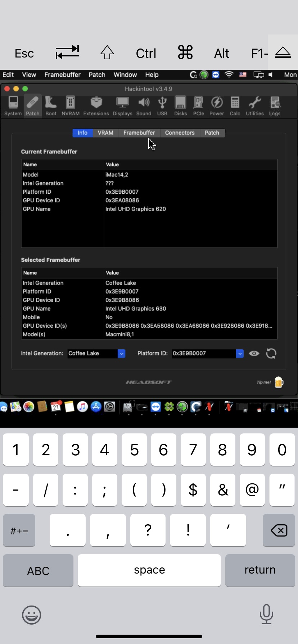Open the Framebuffer menu
The height and width of the screenshot is (644, 298).
[62, 75]
